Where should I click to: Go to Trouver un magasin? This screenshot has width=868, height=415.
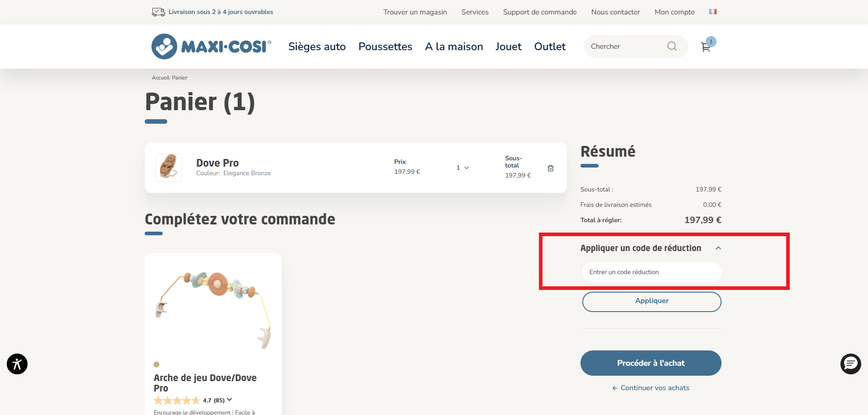(x=415, y=12)
